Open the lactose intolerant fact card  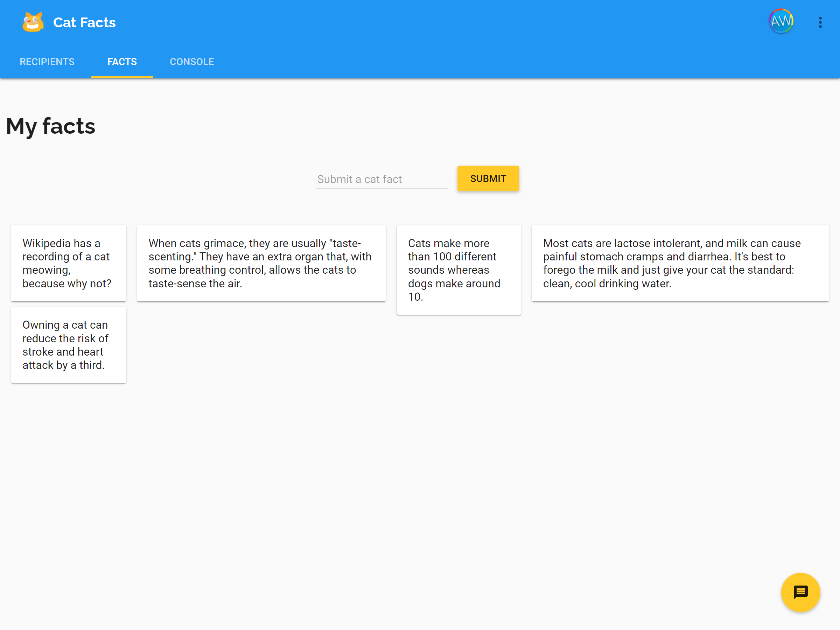[x=680, y=263]
